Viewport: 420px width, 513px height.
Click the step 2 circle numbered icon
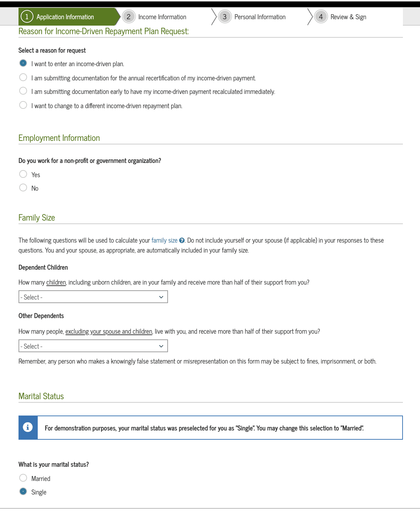point(128,17)
